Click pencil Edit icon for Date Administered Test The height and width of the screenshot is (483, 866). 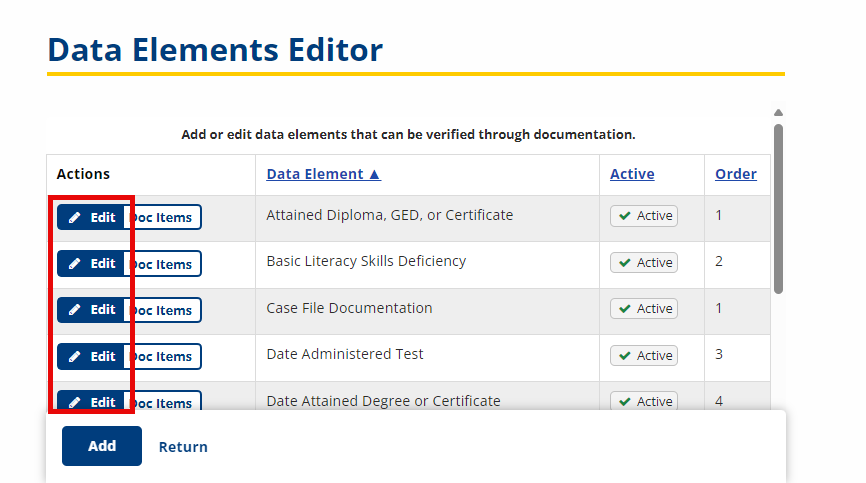pos(74,357)
